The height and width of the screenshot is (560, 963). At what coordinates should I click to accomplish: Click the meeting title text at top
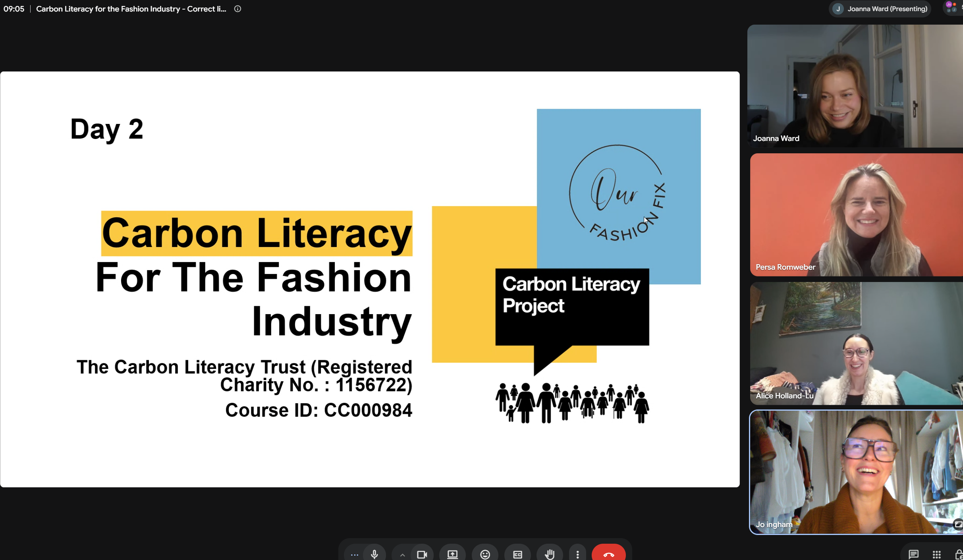click(131, 9)
